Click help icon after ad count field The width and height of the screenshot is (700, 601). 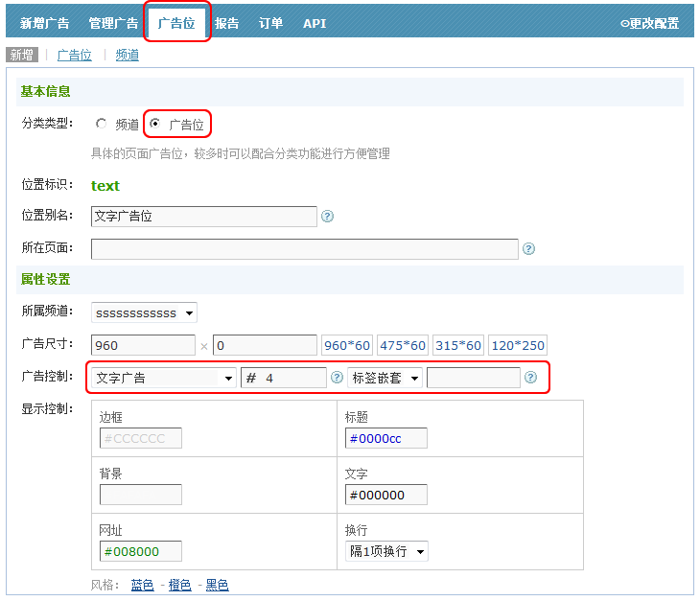(337, 378)
